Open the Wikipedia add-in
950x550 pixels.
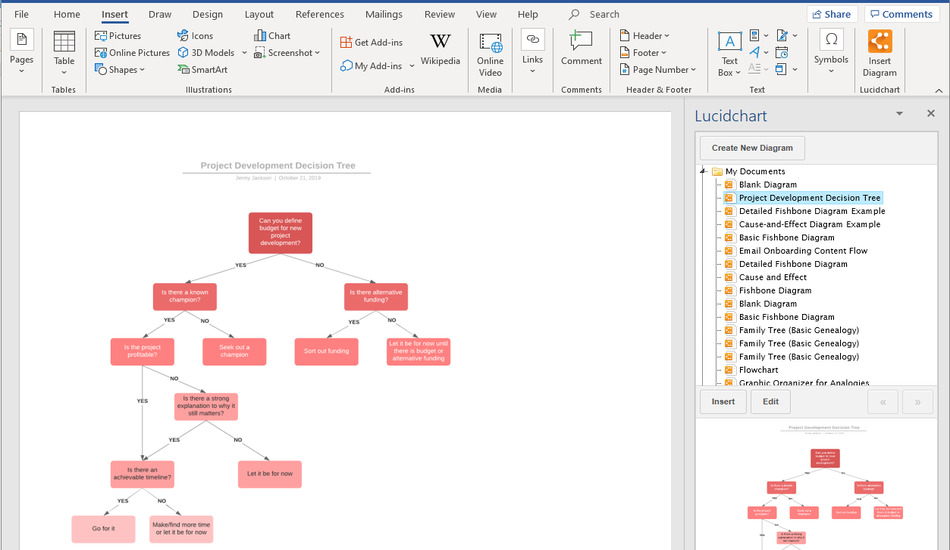tap(440, 50)
